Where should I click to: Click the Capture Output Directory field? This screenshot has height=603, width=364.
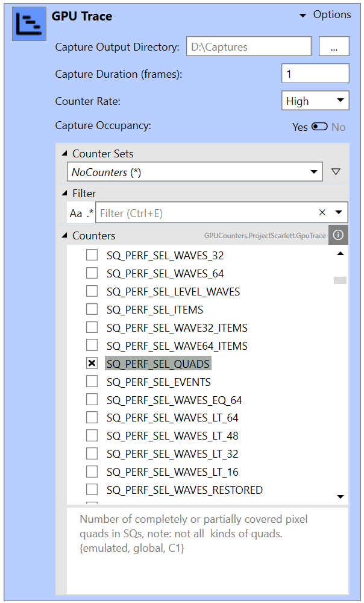click(249, 46)
